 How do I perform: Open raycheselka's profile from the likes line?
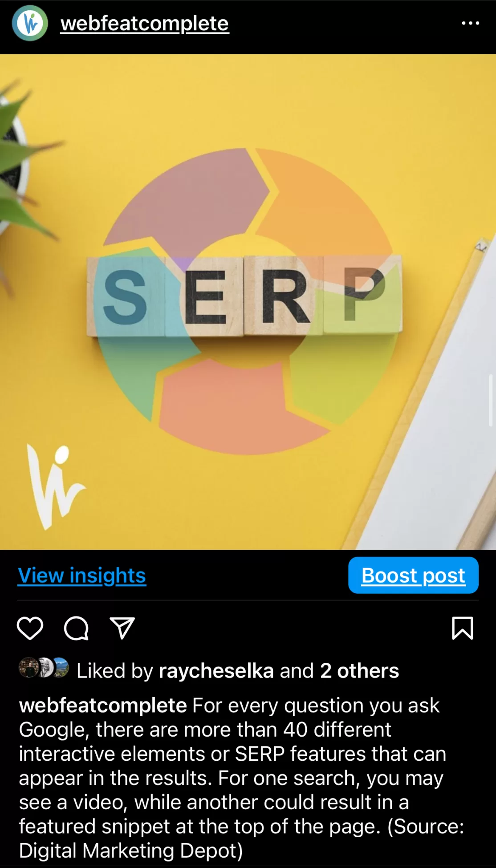pos(216,671)
